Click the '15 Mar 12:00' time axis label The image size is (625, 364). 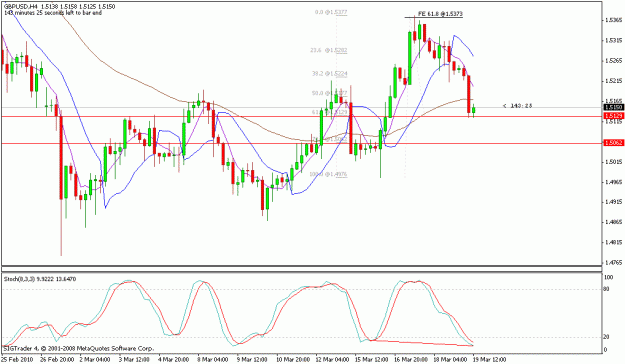[371, 360]
